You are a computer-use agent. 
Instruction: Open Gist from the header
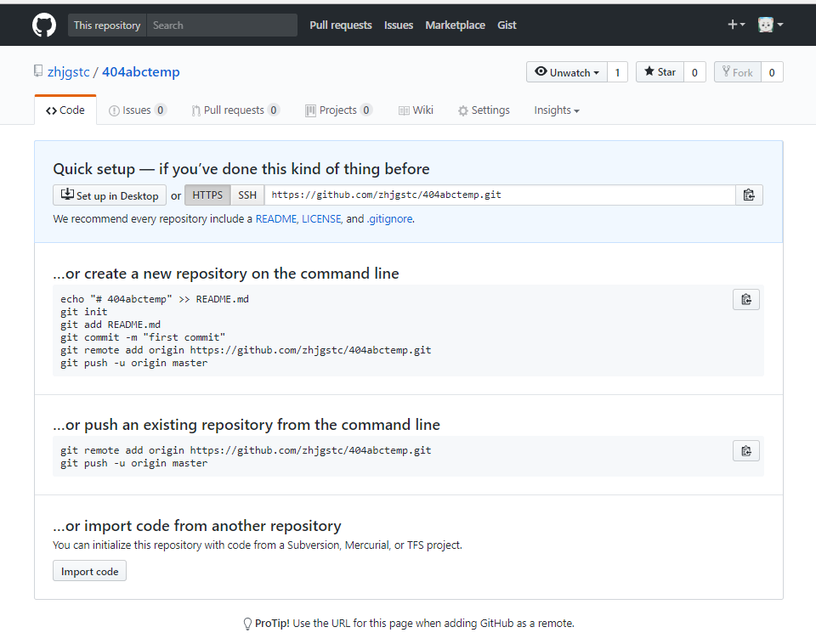(507, 25)
